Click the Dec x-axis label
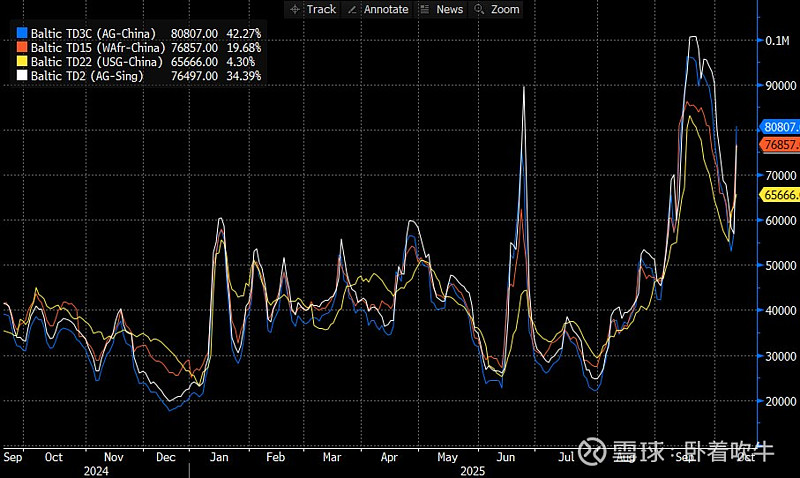 coord(166,457)
